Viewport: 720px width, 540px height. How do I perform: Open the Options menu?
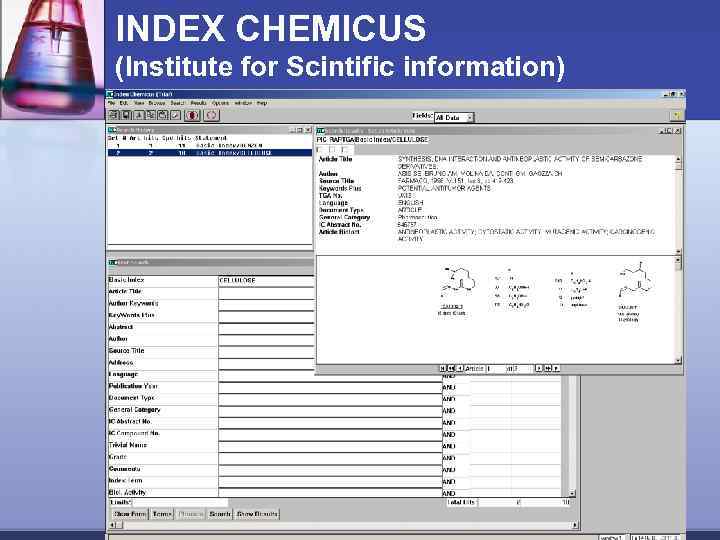click(220, 103)
